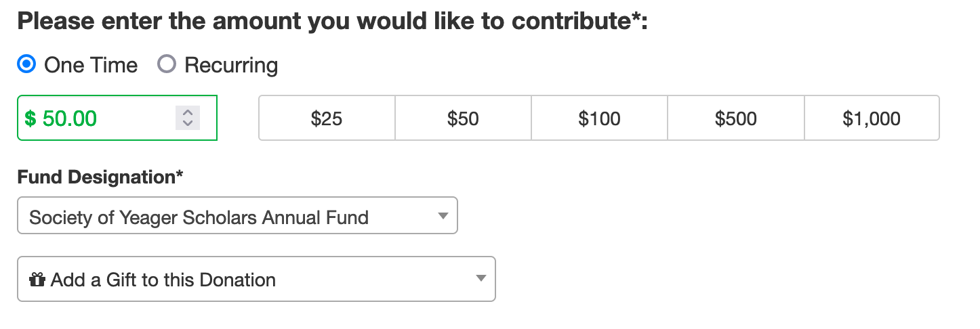Choose the $50 preset amount

tap(463, 118)
